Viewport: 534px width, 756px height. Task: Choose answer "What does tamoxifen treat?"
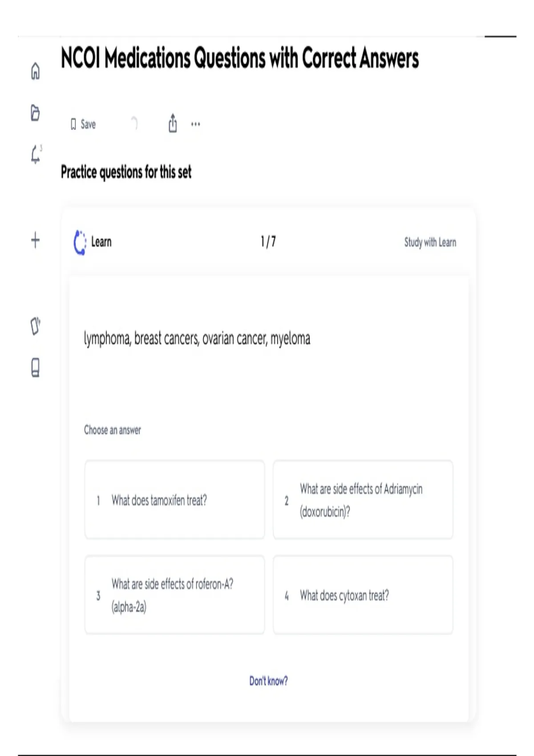pyautogui.click(x=174, y=500)
